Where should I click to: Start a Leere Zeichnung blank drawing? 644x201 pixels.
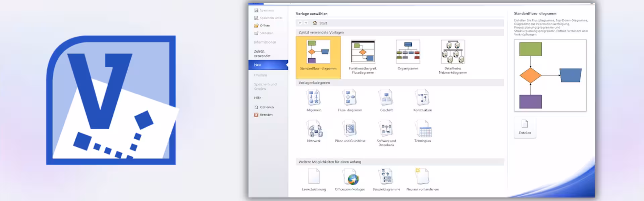click(x=314, y=180)
